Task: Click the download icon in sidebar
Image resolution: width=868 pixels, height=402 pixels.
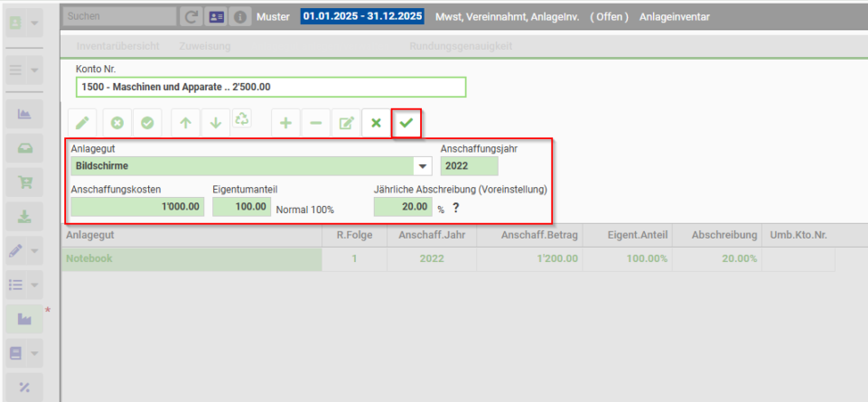Action: click(x=24, y=217)
